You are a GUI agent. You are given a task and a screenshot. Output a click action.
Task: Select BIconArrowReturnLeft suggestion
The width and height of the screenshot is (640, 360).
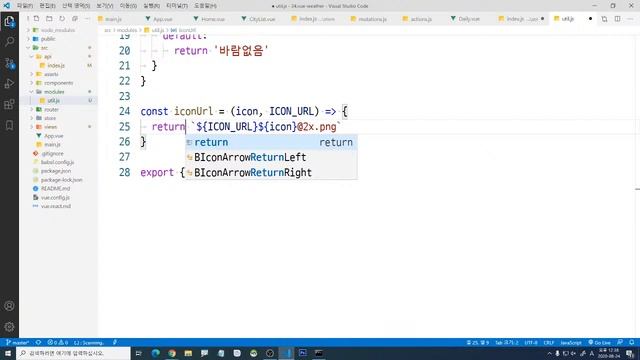pyautogui.click(x=271, y=158)
